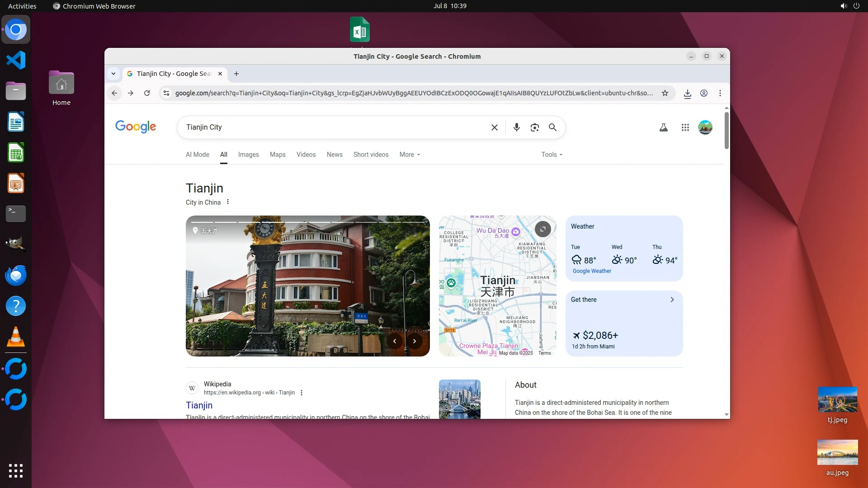Screen dimensions: 868x488
Task: Open Search Labs flask icon
Action: pos(663,127)
